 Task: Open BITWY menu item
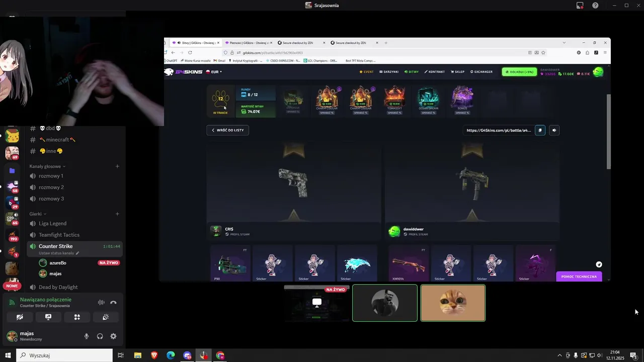coord(412,72)
